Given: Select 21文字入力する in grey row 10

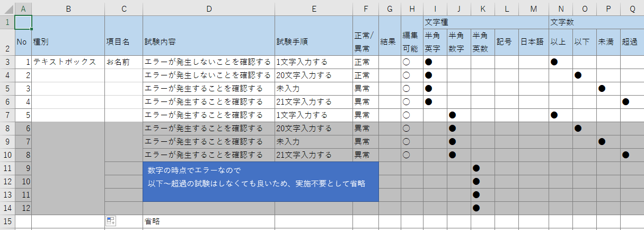Looking at the screenshot, I should coord(314,155).
